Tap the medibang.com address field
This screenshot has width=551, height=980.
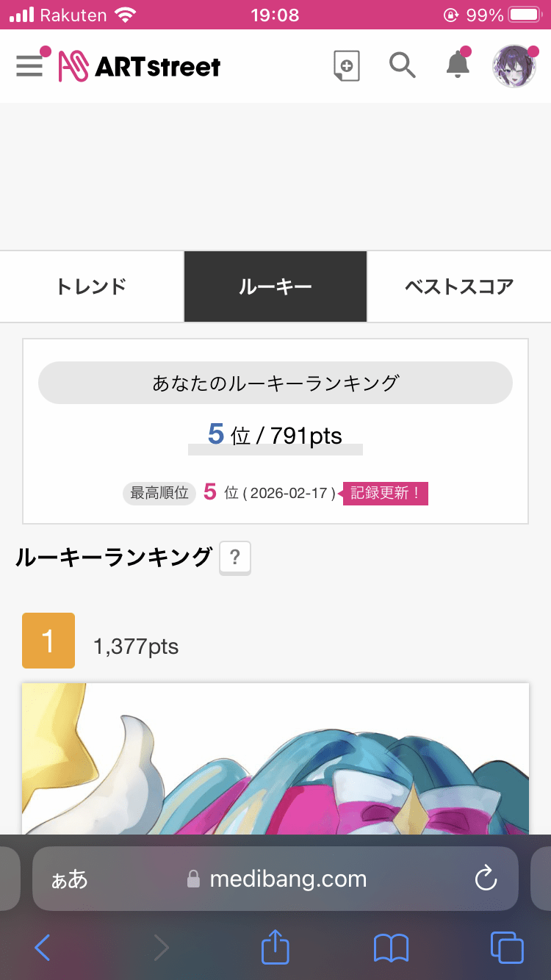(287, 879)
